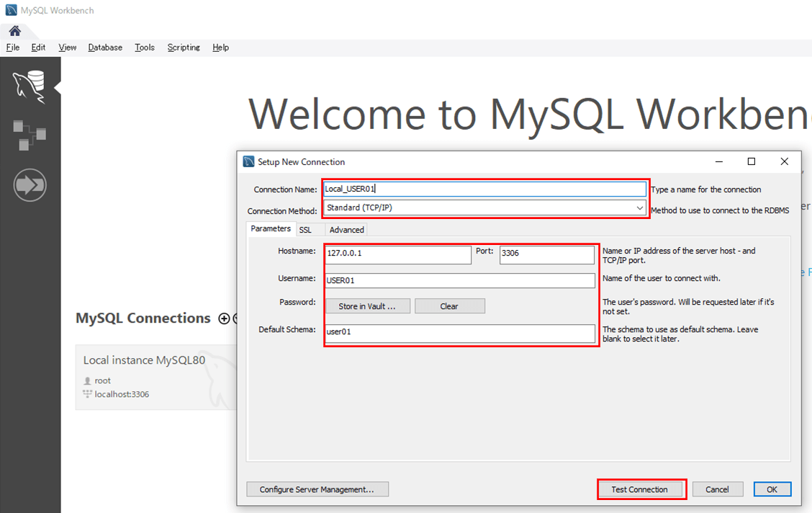Image resolution: width=812 pixels, height=513 pixels.
Task: Click the Setup New Connection dialog icon
Action: pyautogui.click(x=249, y=161)
